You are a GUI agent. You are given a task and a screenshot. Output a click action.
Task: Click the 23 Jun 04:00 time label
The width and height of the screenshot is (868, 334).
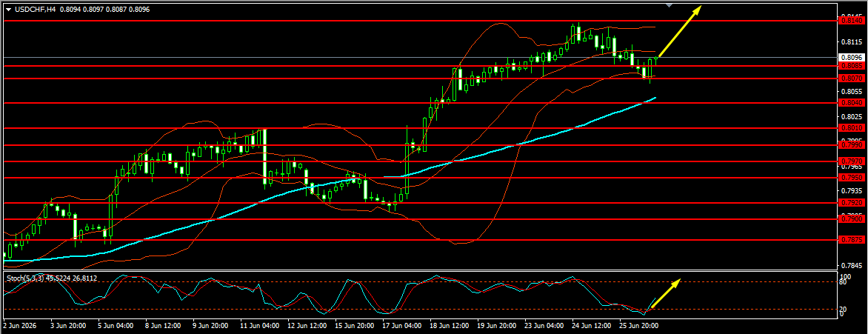coord(546,324)
